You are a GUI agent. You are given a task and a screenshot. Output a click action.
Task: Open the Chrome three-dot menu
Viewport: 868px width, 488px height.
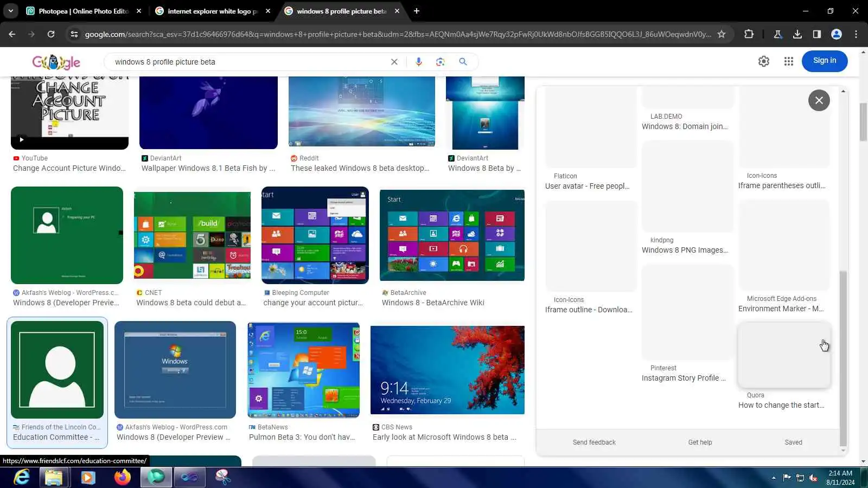tap(856, 34)
